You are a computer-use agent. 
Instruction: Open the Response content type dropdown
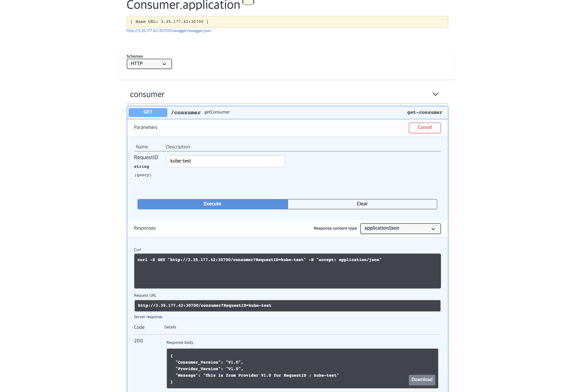400,228
